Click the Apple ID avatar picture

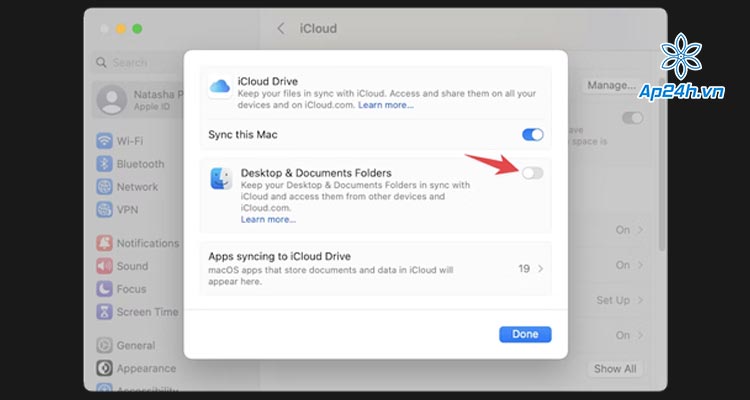pos(111,100)
